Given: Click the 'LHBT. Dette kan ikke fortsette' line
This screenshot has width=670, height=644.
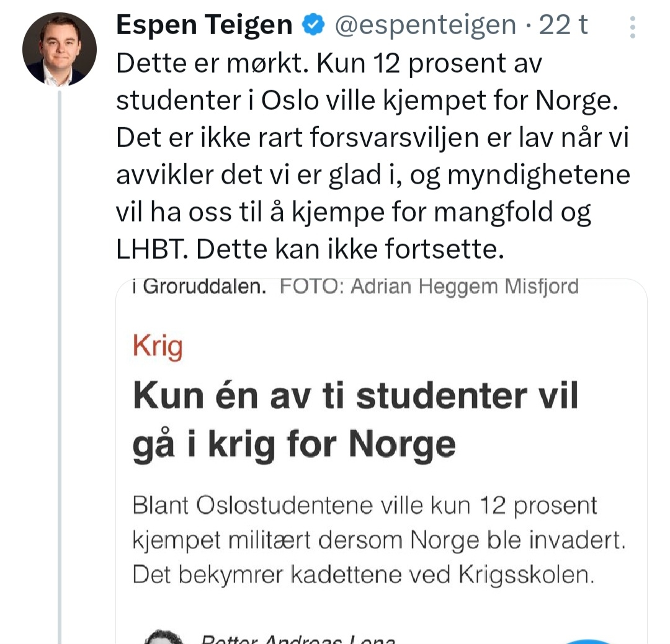Looking at the screenshot, I should tap(308, 250).
